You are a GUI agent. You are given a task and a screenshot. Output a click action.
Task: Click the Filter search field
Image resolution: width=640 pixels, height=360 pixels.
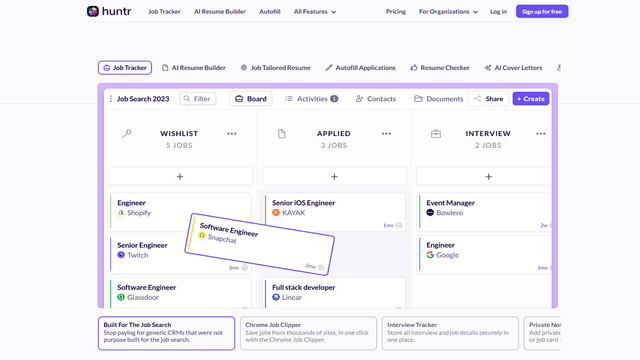[198, 99]
